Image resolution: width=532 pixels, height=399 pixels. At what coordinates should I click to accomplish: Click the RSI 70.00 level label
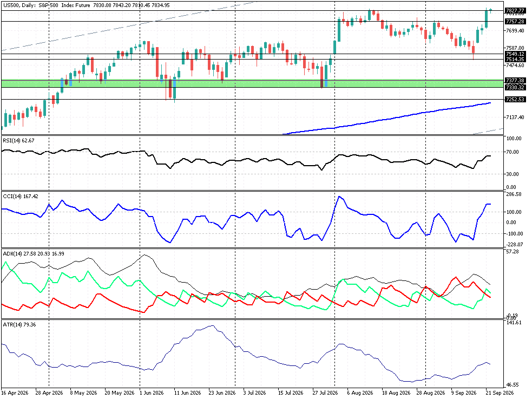[513, 152]
